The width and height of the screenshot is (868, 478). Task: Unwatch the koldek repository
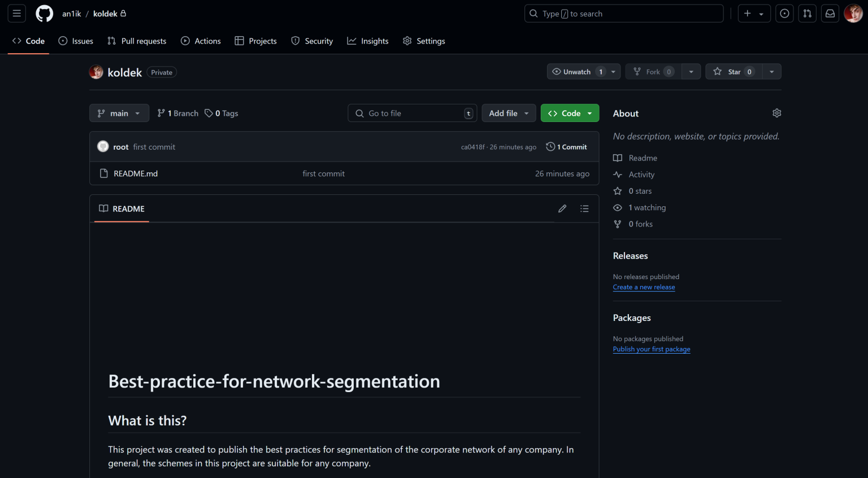point(576,71)
